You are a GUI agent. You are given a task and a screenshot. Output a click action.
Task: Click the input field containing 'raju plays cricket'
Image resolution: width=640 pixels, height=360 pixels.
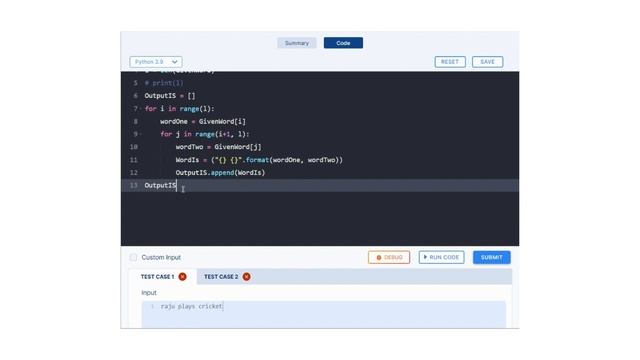tap(324, 314)
